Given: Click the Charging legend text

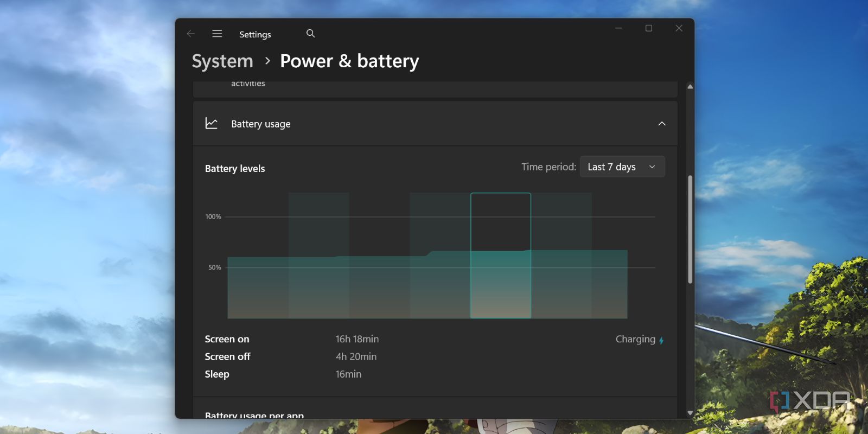Looking at the screenshot, I should point(635,339).
